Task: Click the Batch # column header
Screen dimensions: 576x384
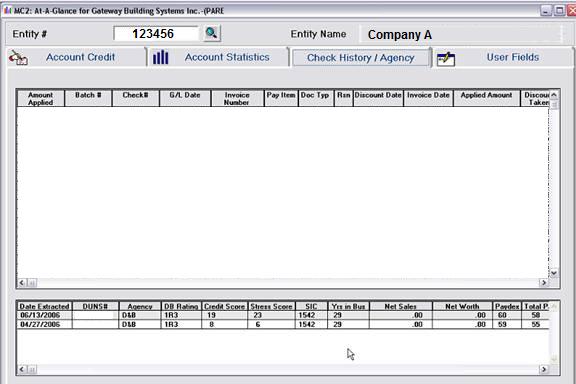Action: [88, 98]
